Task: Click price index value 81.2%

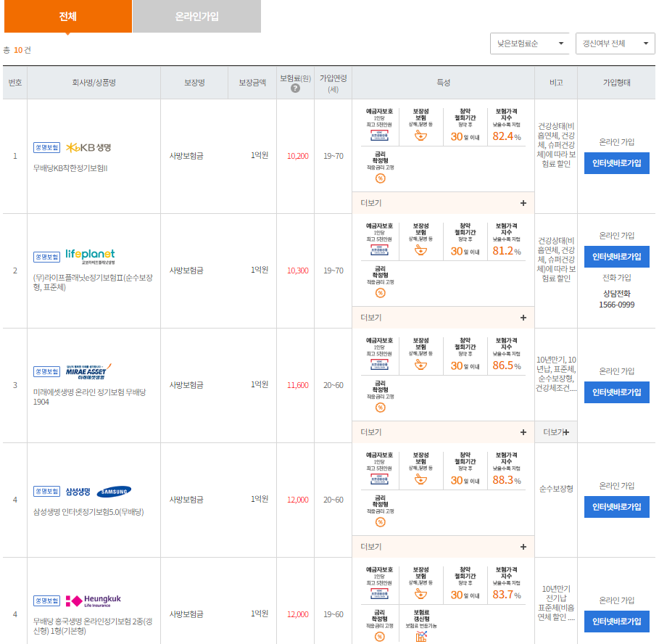Action: (x=507, y=251)
